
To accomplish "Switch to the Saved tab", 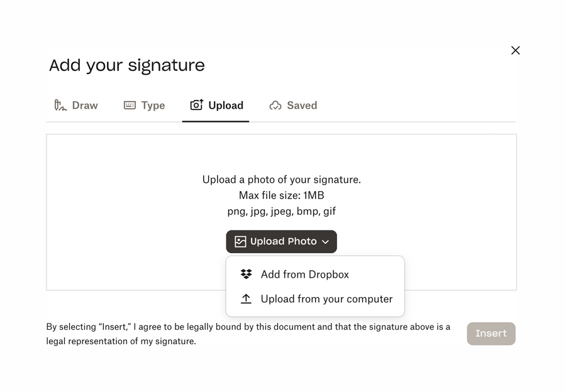I will coord(293,105).
